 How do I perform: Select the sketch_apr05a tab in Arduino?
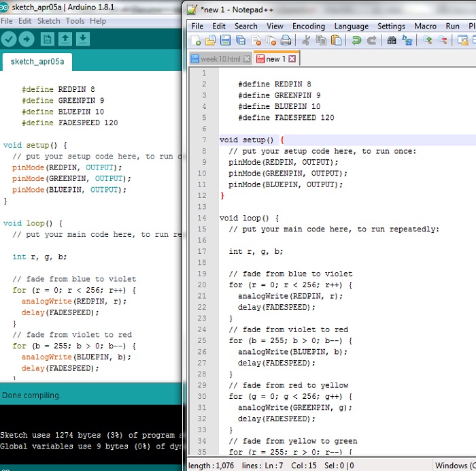click(x=37, y=62)
